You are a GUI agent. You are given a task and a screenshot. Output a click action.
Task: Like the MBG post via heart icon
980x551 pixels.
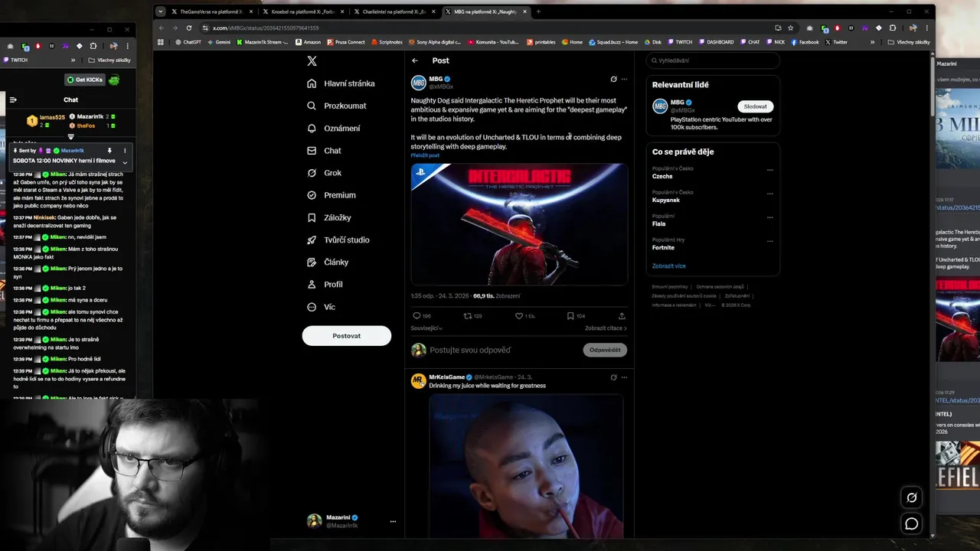[x=518, y=315]
